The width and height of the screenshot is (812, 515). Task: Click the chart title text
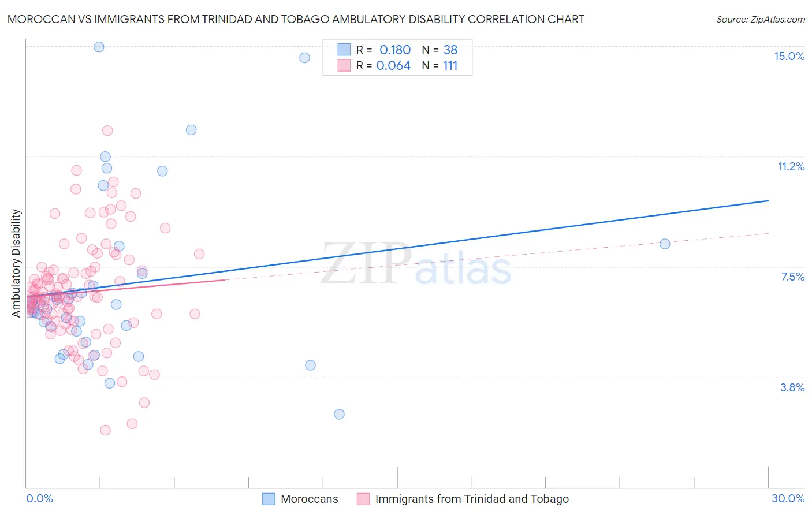coord(296,19)
